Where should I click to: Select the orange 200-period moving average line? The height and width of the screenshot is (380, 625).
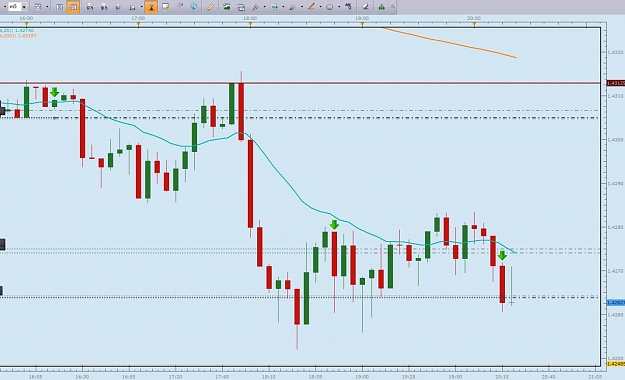click(x=448, y=42)
